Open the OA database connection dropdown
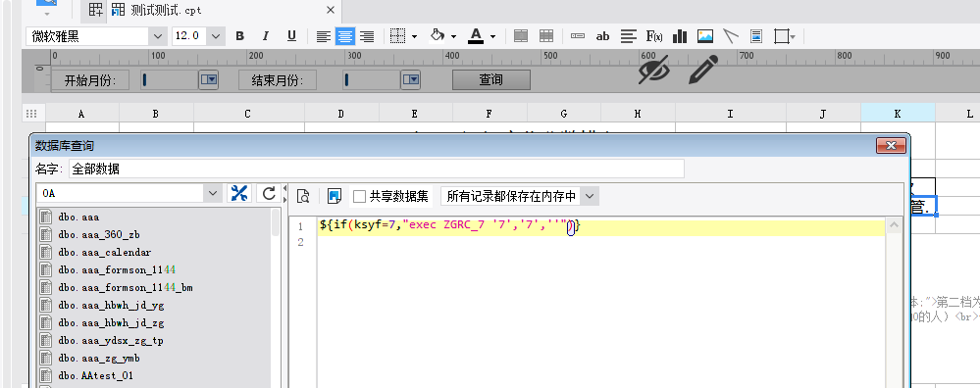This screenshot has height=388, width=980. tap(213, 193)
